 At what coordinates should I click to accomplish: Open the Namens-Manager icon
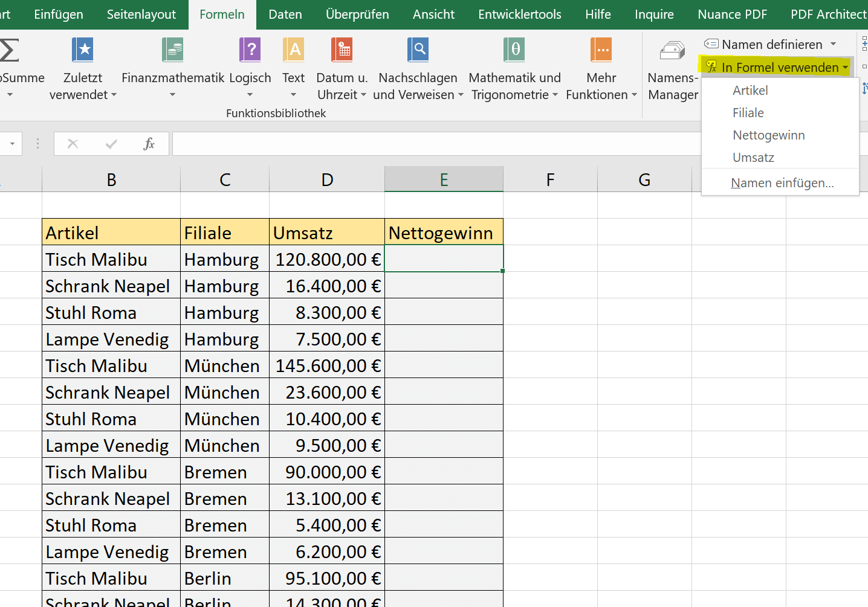[x=673, y=50]
